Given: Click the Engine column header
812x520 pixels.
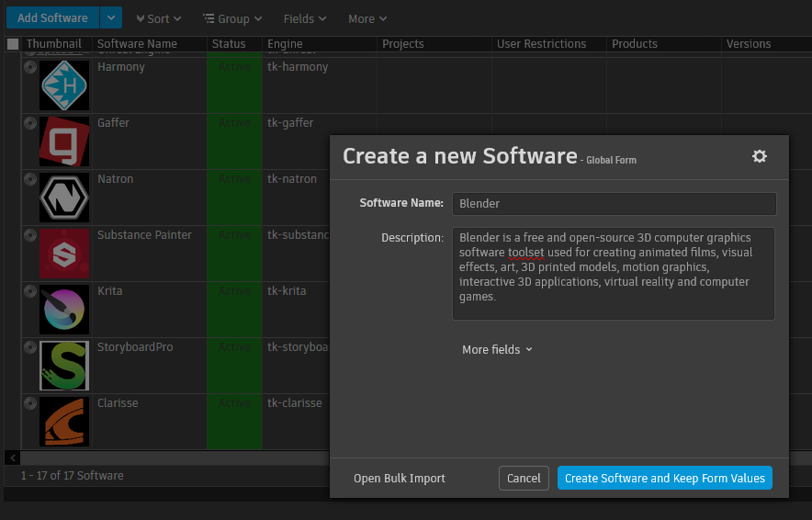Looking at the screenshot, I should (x=320, y=44).
